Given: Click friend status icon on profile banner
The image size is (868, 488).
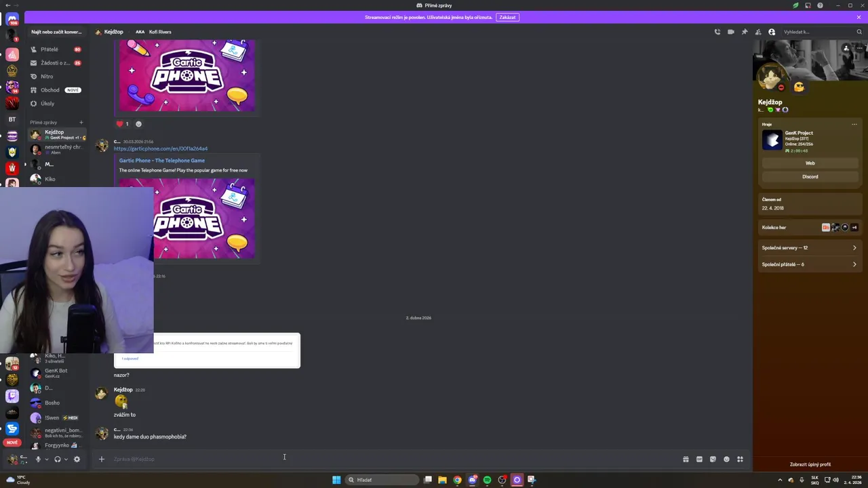Looking at the screenshot, I should 846,48.
